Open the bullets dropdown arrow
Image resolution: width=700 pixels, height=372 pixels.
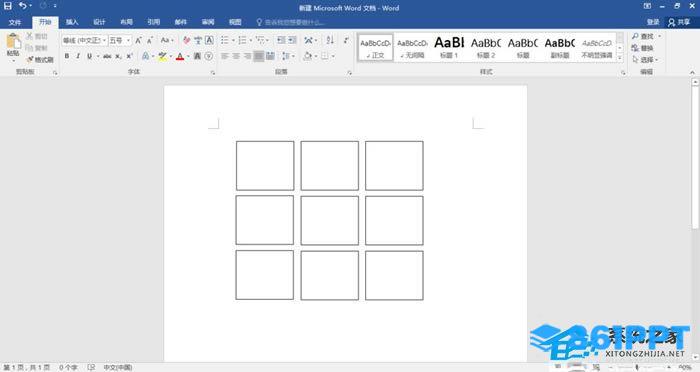tap(233, 41)
